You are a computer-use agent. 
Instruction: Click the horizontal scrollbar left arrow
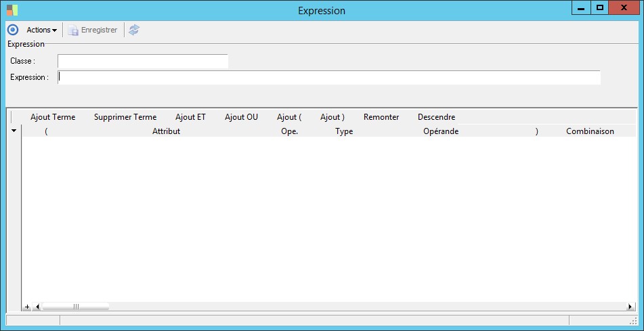pos(37,307)
